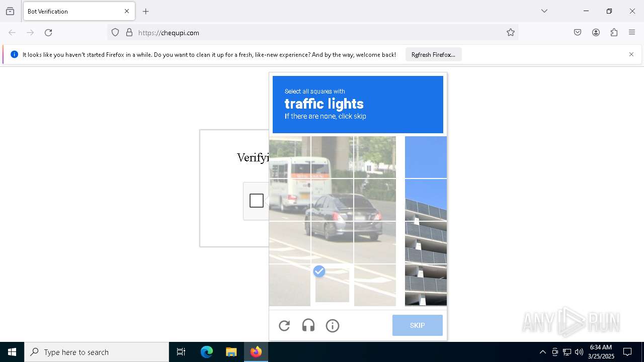This screenshot has height=362, width=644.
Task: Open Windows notification center
Action: tap(627, 352)
